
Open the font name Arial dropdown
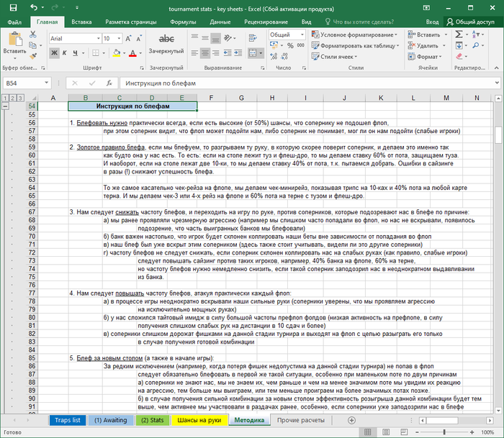[x=99, y=39]
